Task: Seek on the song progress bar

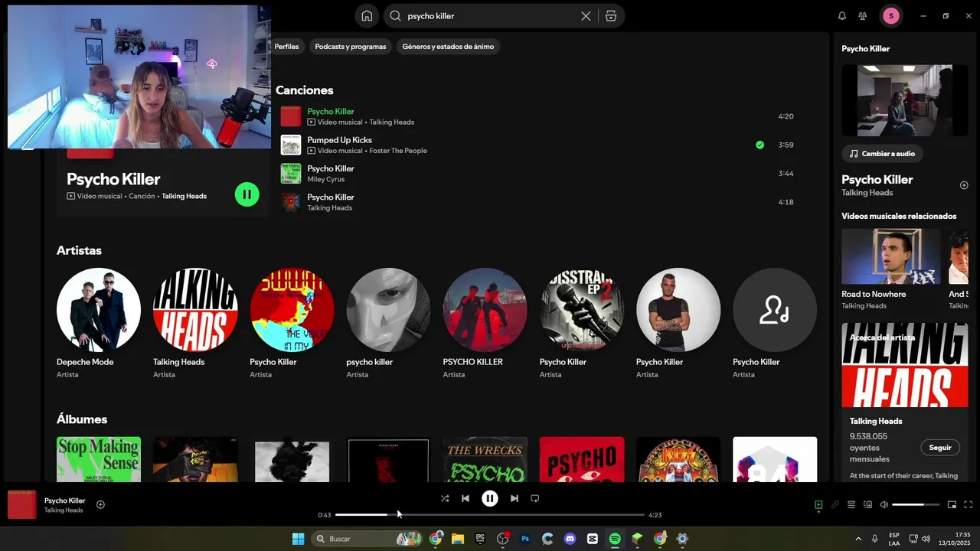Action: (490, 515)
